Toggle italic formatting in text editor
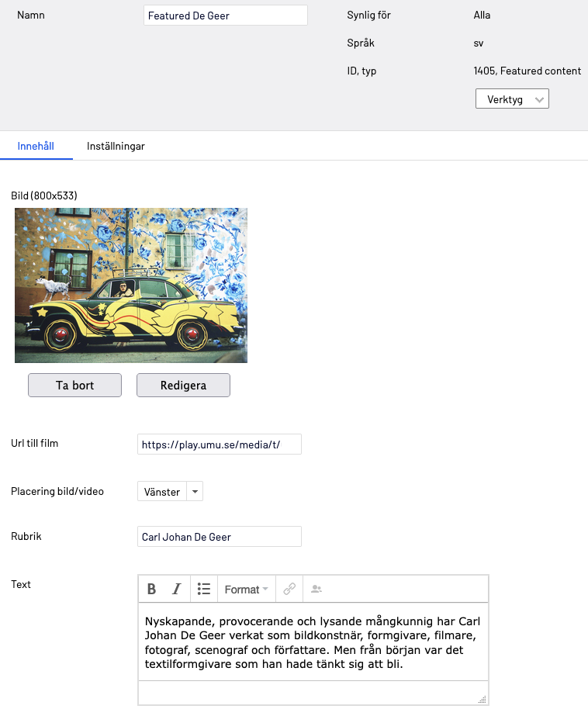 tap(177, 589)
